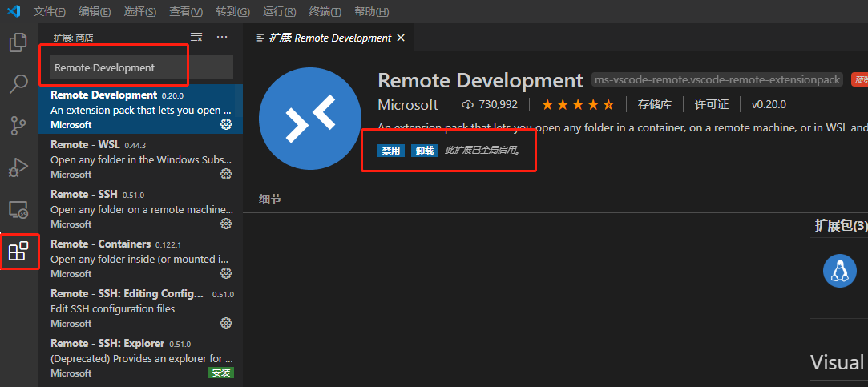Open the 运行(R) menu
Screen dimensions: 868x387
[x=279, y=12]
